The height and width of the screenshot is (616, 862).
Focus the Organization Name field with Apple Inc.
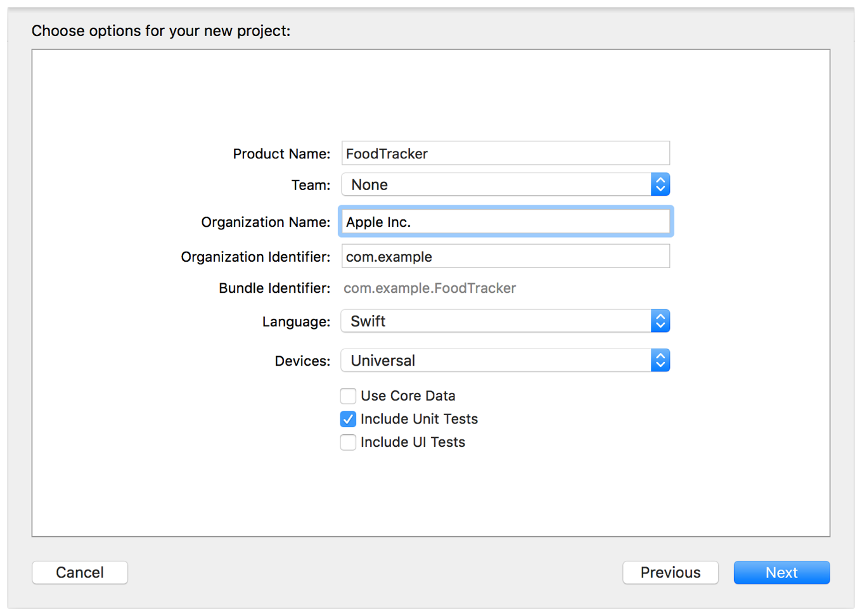(505, 222)
